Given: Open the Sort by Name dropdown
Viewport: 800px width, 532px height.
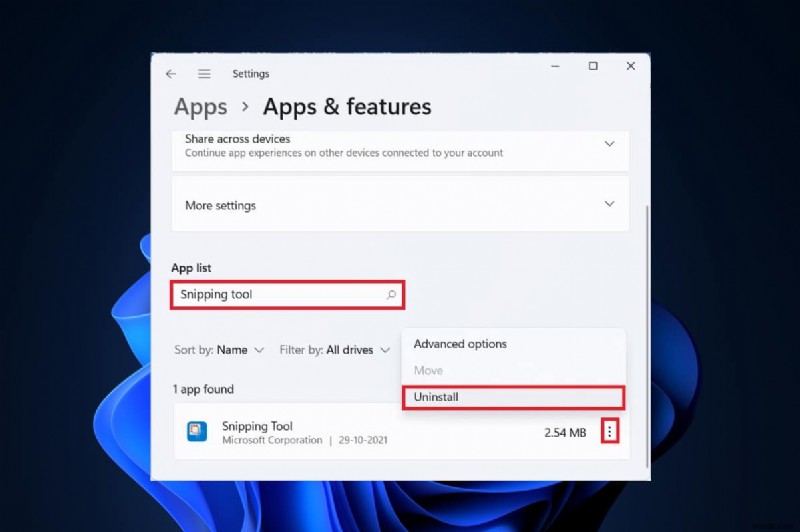Looking at the screenshot, I should 219,350.
